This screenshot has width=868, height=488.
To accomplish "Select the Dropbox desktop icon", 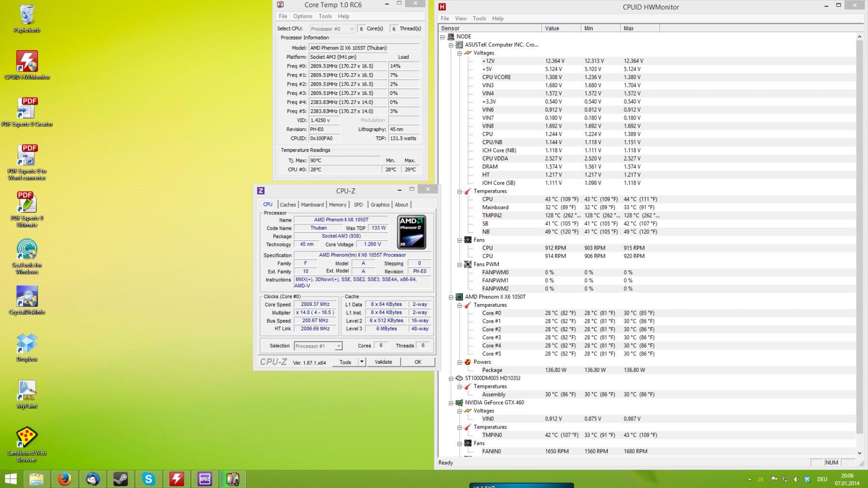I will 27,347.
